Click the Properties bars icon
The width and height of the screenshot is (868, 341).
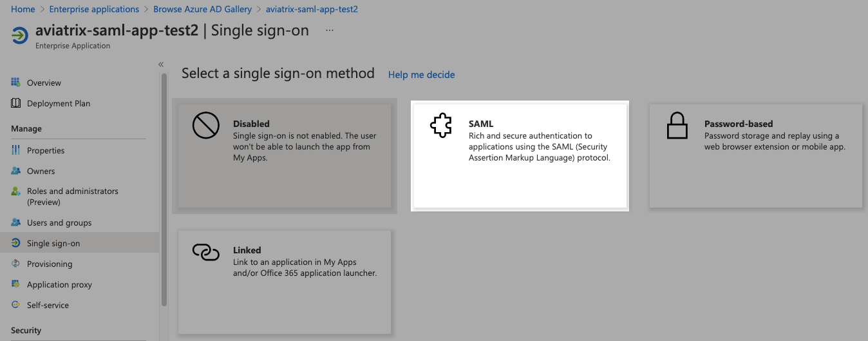pos(15,150)
